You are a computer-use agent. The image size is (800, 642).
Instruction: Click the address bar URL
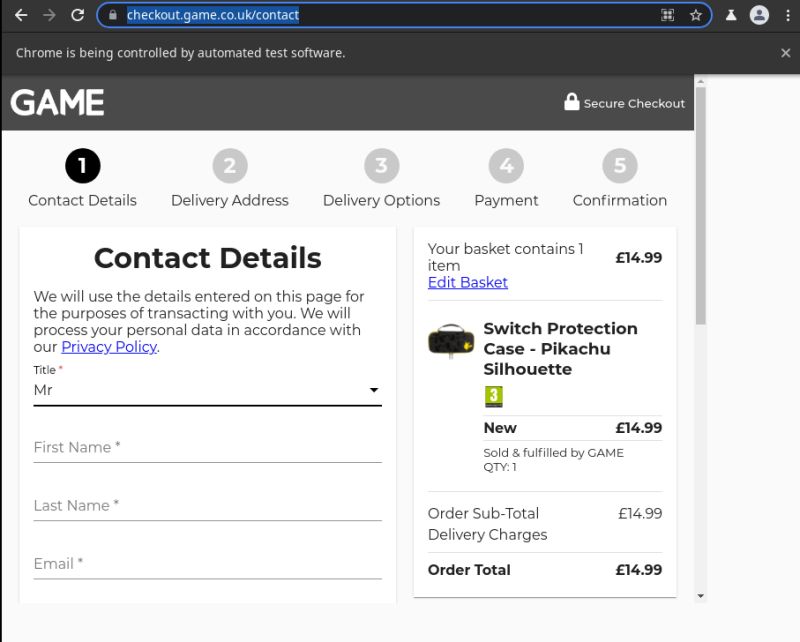pos(213,15)
